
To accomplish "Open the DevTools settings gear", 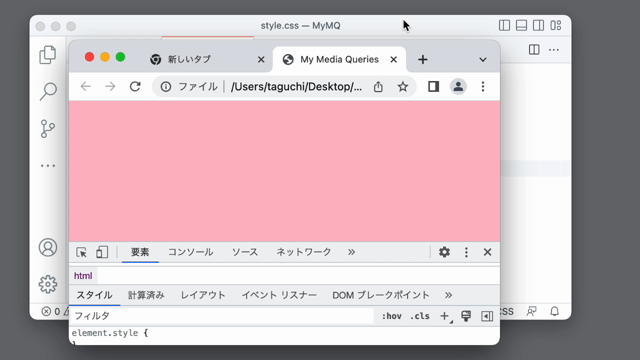I will click(444, 252).
